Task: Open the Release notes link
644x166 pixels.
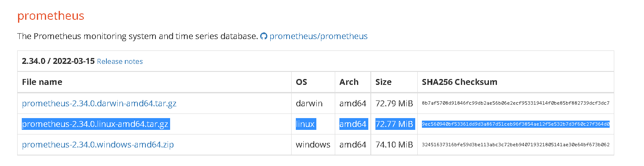Action: click(120, 61)
